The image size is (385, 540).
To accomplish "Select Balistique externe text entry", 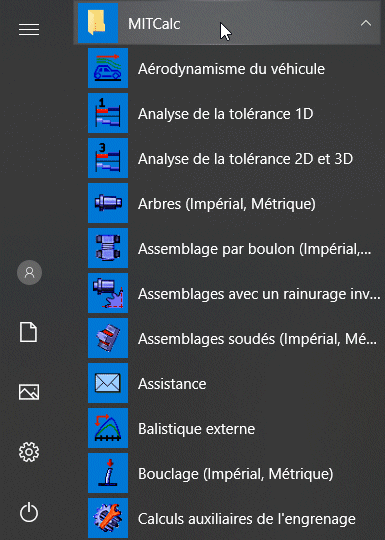I will [x=196, y=429].
